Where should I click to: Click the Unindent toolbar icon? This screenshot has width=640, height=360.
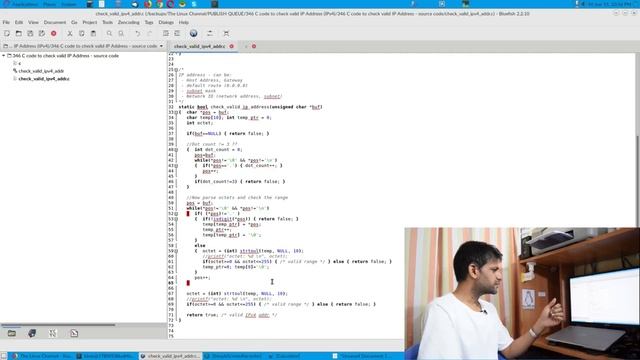(x=177, y=33)
